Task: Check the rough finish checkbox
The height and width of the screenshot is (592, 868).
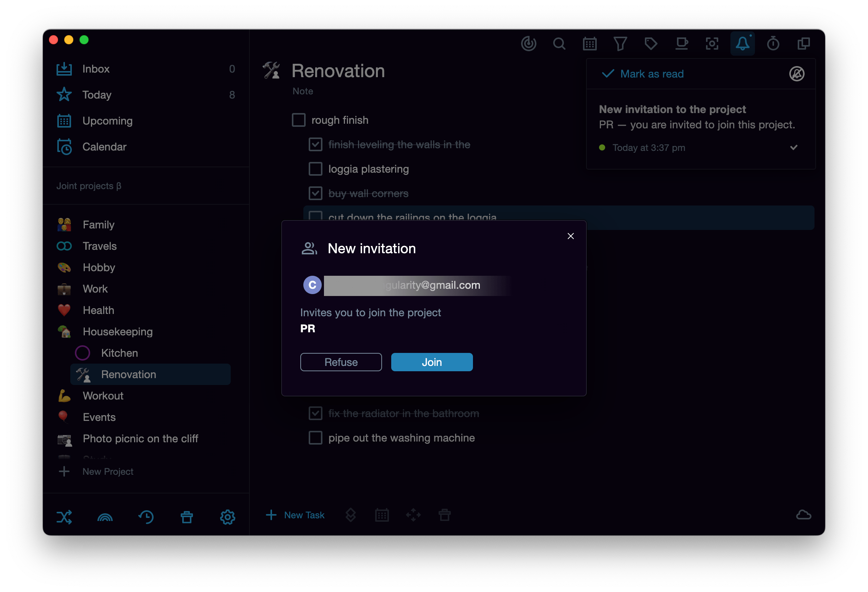Action: pyautogui.click(x=298, y=120)
